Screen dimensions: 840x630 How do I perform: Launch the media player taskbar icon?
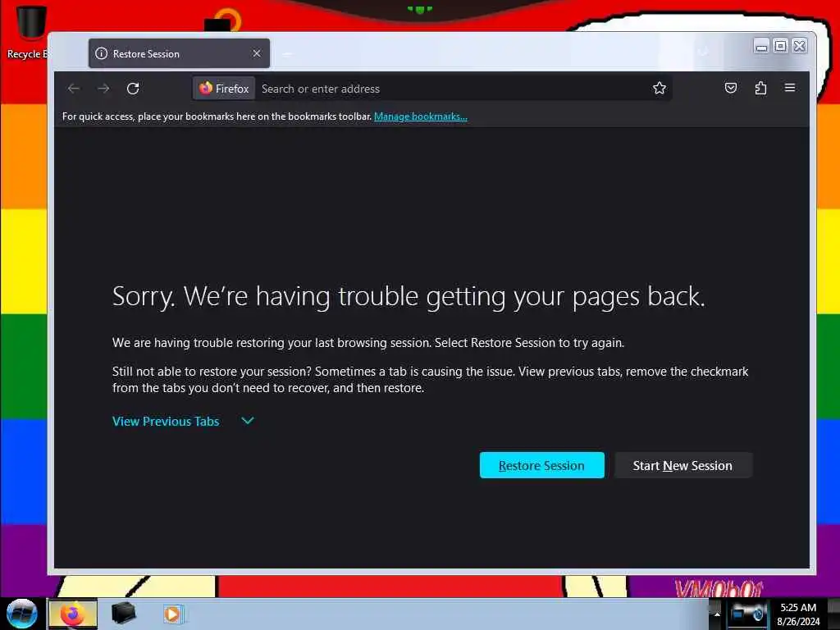(172, 614)
